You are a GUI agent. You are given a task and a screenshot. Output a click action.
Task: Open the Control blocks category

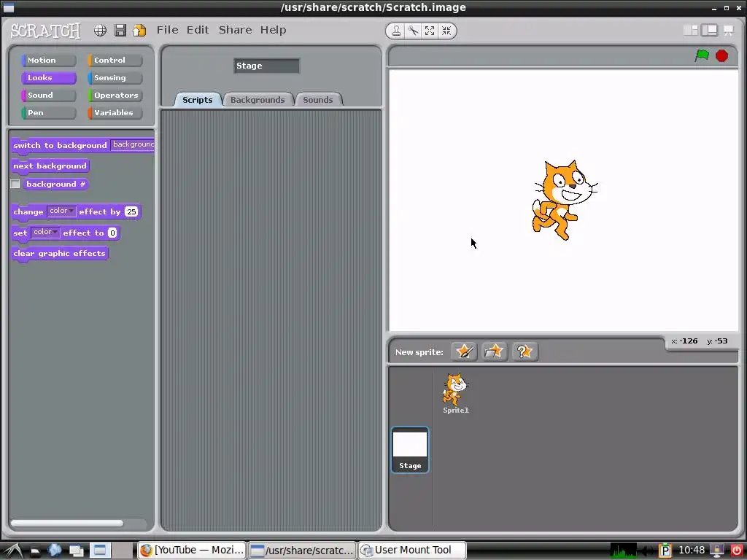pyautogui.click(x=115, y=61)
